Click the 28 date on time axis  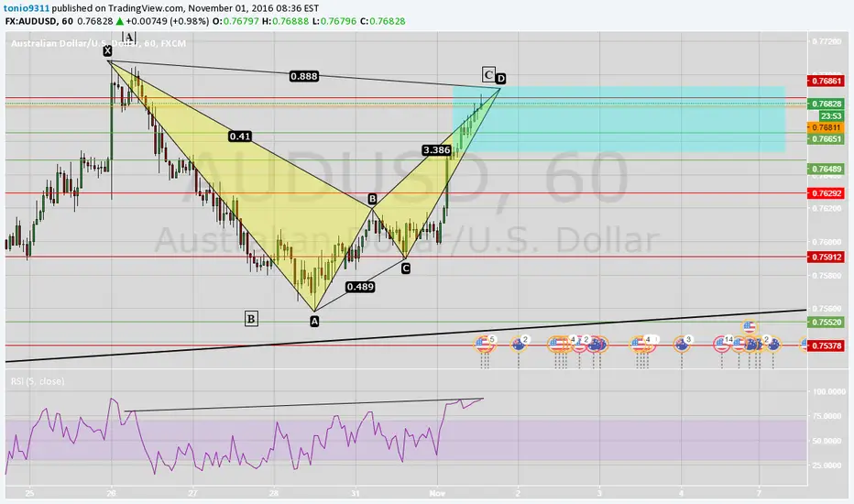(273, 494)
